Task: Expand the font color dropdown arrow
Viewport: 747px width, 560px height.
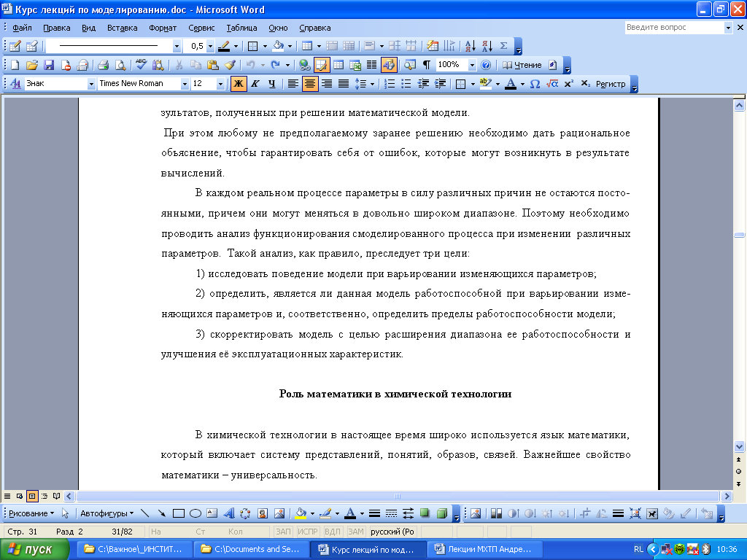Action: pyautogui.click(x=522, y=85)
